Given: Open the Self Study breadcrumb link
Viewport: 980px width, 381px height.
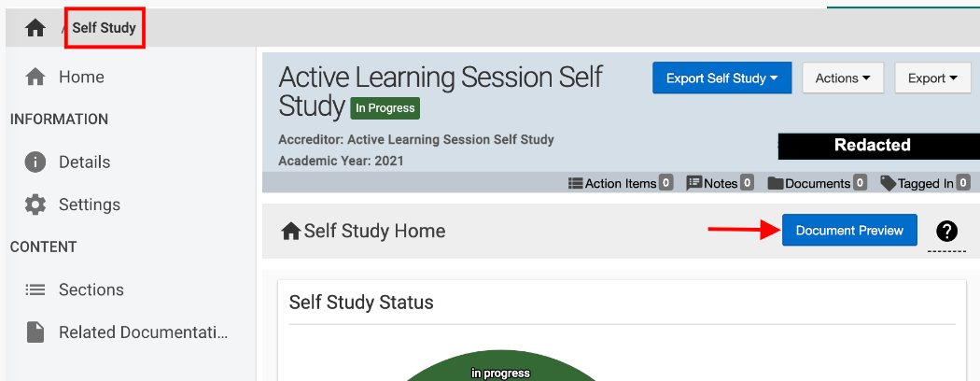Looking at the screenshot, I should pyautogui.click(x=104, y=28).
